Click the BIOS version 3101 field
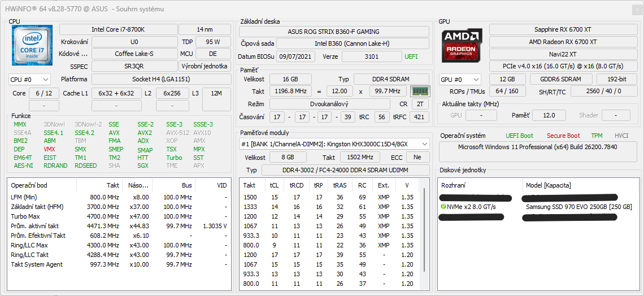The image size is (644, 296). click(372, 56)
